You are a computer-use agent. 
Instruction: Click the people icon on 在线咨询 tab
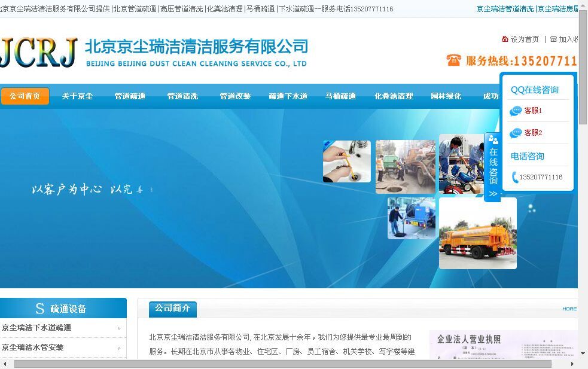pyautogui.click(x=493, y=140)
